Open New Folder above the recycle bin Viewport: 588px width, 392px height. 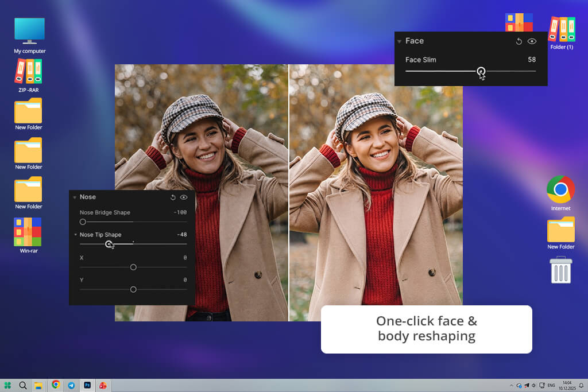click(x=560, y=233)
